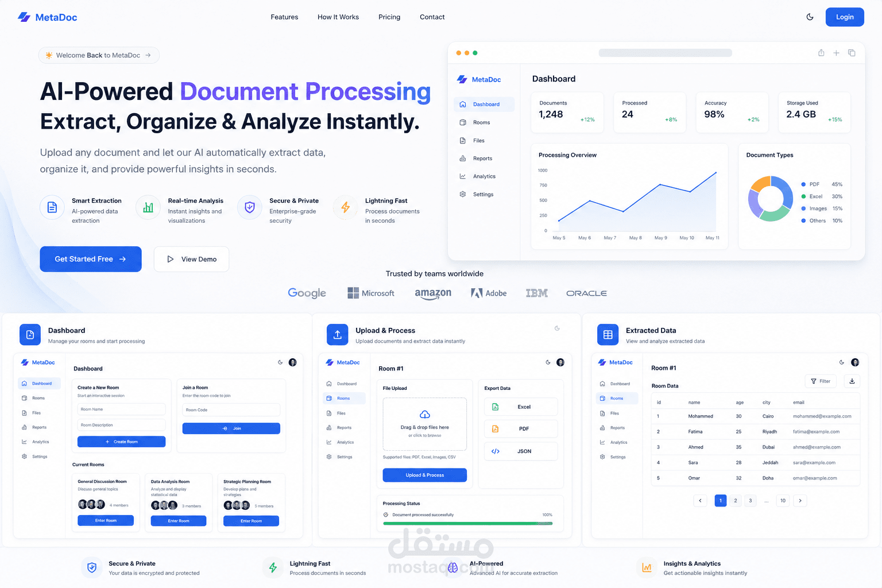Click share icon in hero browser mockup
This screenshot has width=882, height=588.
(x=821, y=53)
